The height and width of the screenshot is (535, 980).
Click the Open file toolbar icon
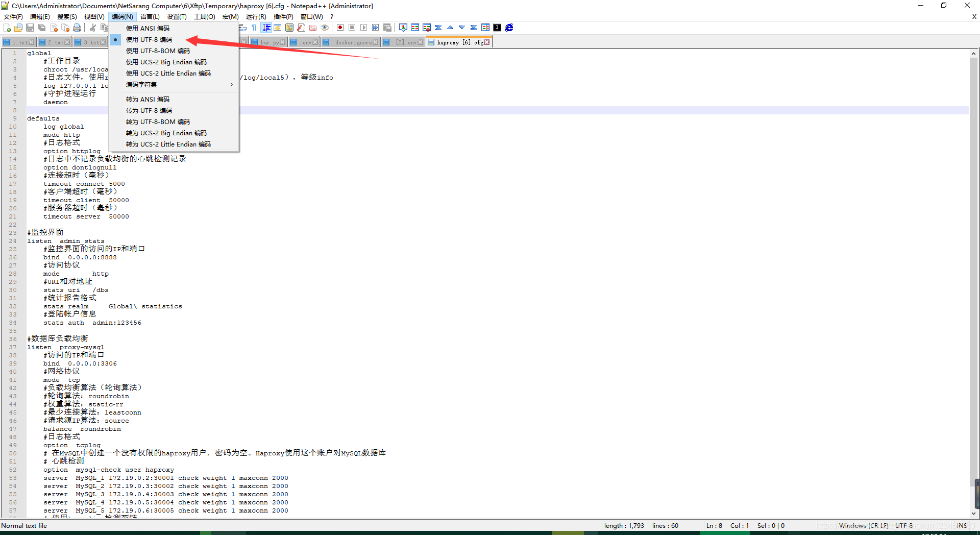pos(18,28)
